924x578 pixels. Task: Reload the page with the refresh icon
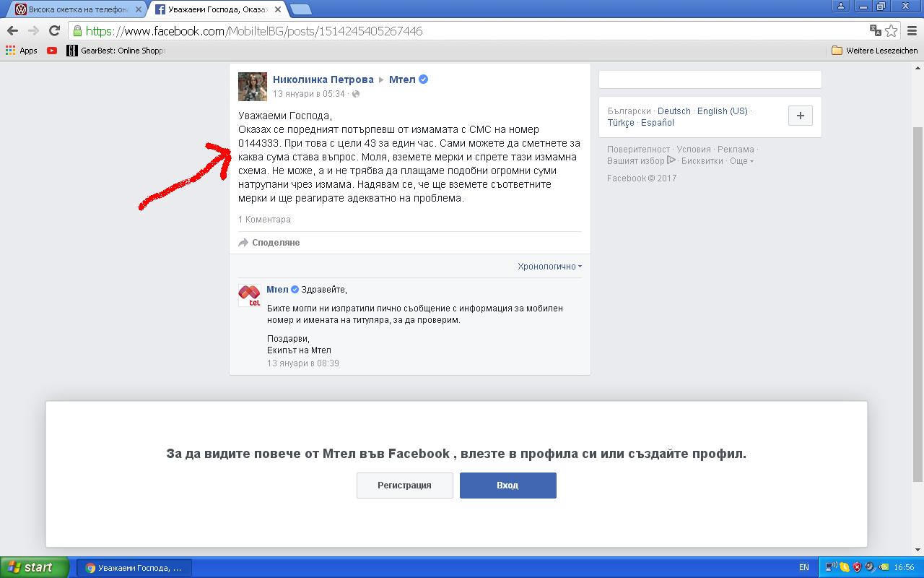click(53, 30)
